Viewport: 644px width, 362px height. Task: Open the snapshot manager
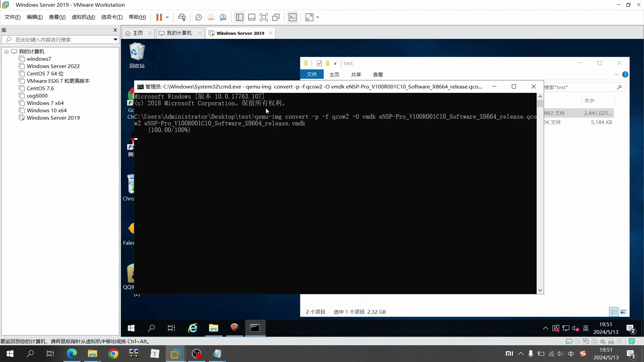(x=223, y=17)
